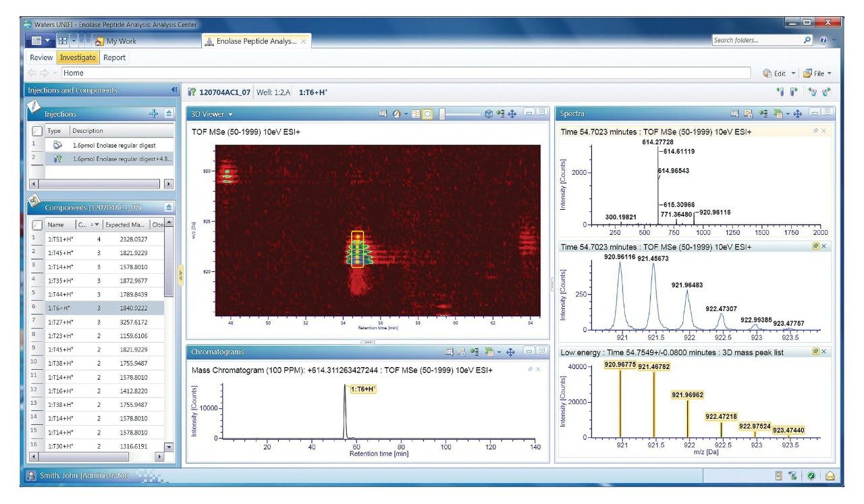Switch to the Review tab
Viewport: 864px width, 504px height.
pyautogui.click(x=40, y=57)
